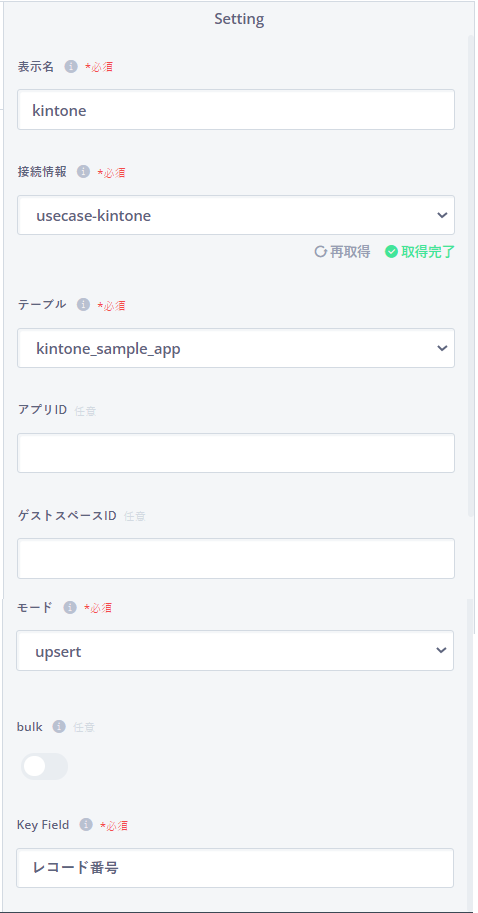
Task: Click the Key Field レコード番号 input
Action: [235, 868]
